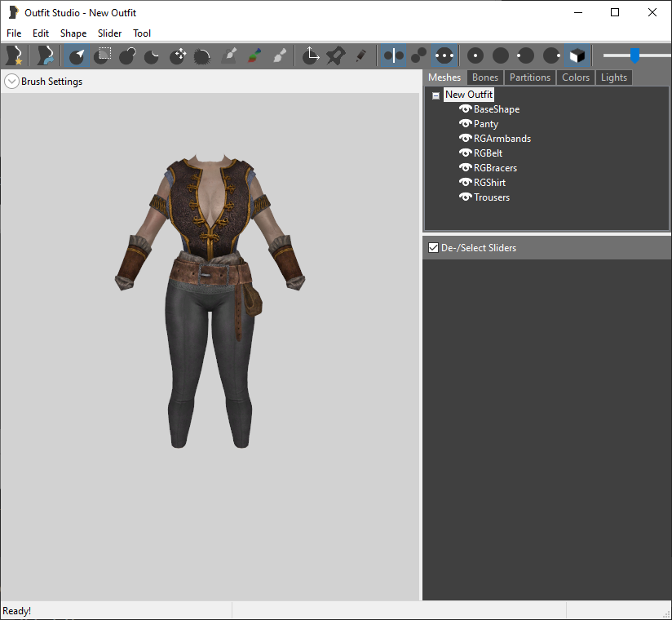Click the gray Weight paint brush icon
This screenshot has height=620, width=672.
click(229, 55)
